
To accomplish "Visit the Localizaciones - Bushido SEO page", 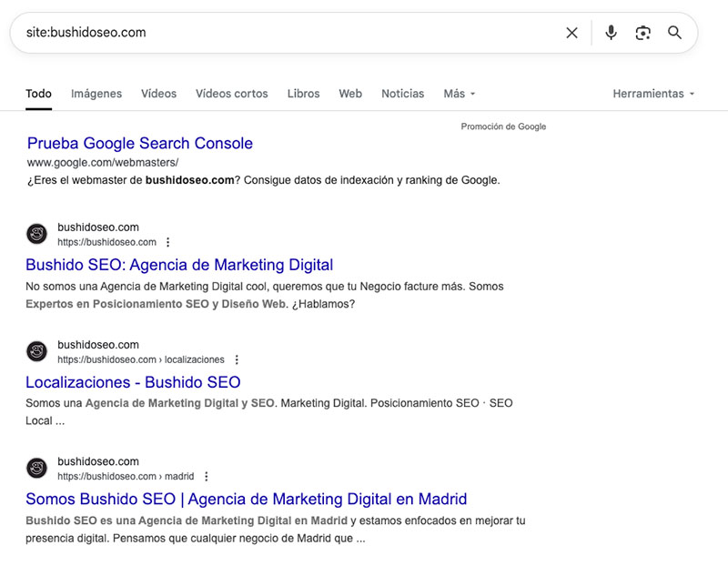I will click(134, 382).
